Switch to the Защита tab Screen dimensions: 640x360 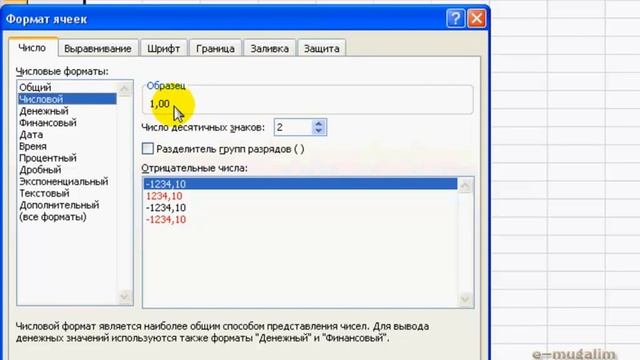click(322, 49)
